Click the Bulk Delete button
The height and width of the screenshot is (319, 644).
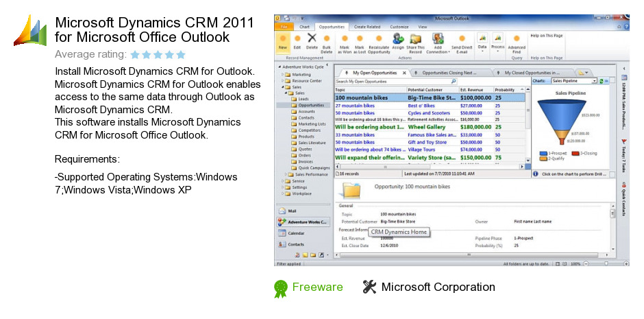327,44
